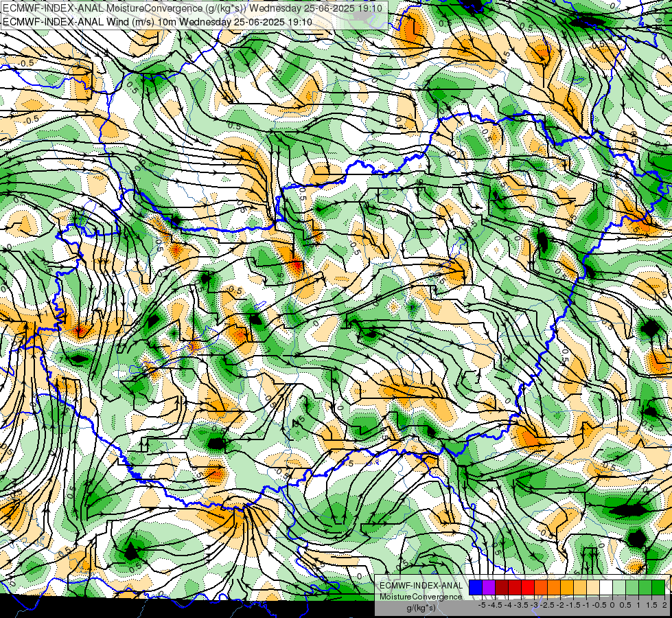This screenshot has width=672, height=618.
Task: Click "ECMWF-INDEX-ANAL" in the legend box
Action: pos(421,586)
